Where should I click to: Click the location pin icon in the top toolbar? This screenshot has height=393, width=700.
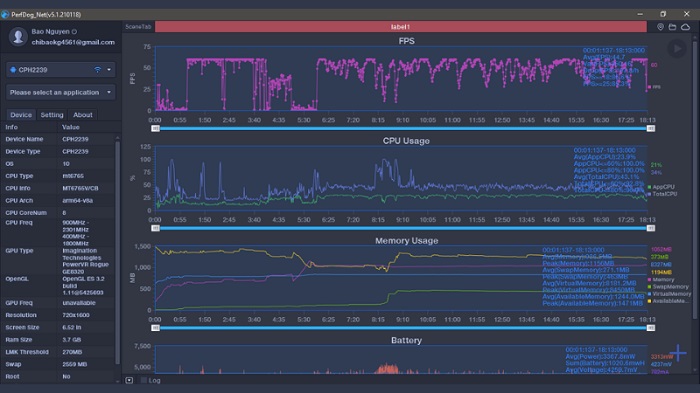pos(660,27)
